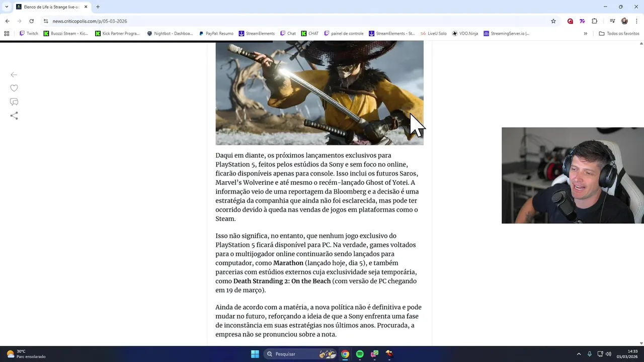This screenshot has width=644, height=362.
Task: Open article comments icon
Action: (14, 102)
